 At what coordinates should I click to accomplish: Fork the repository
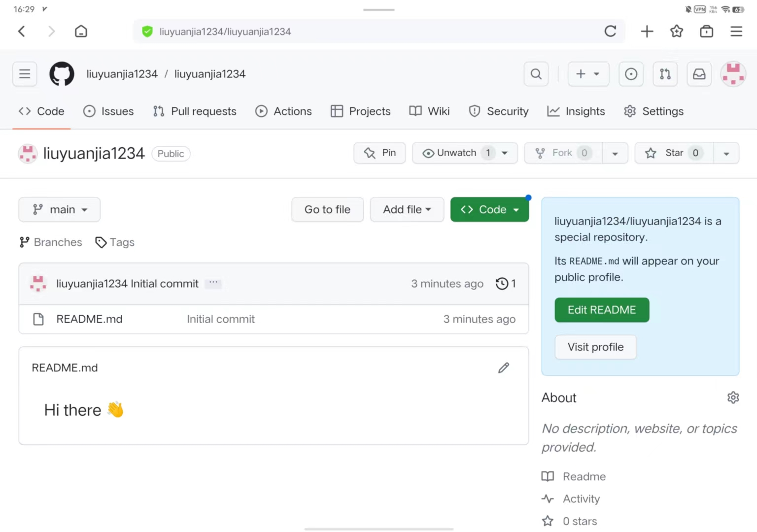(x=563, y=153)
